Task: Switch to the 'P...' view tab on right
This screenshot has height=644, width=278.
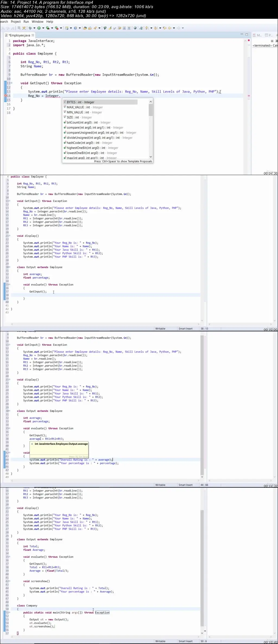Action: [269, 35]
